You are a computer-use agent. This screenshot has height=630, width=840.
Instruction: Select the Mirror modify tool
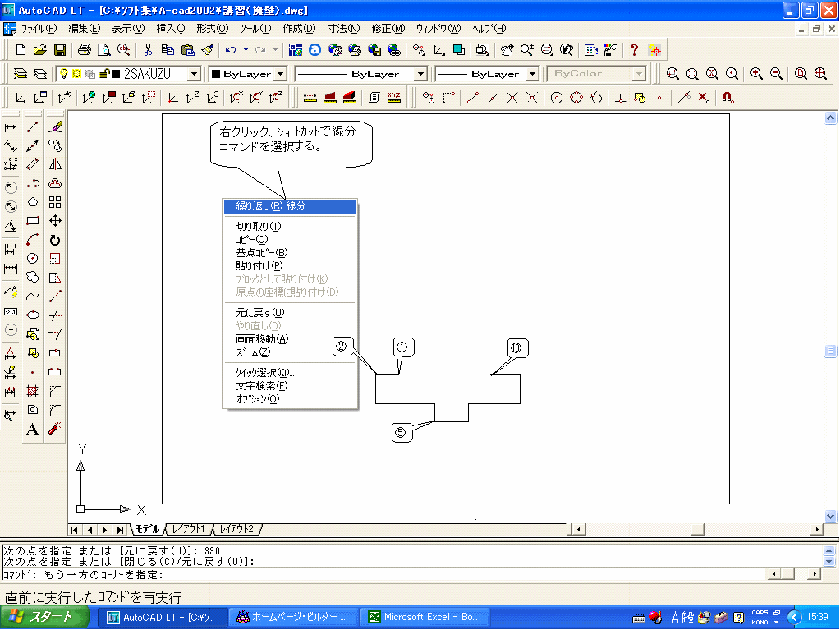(x=55, y=164)
